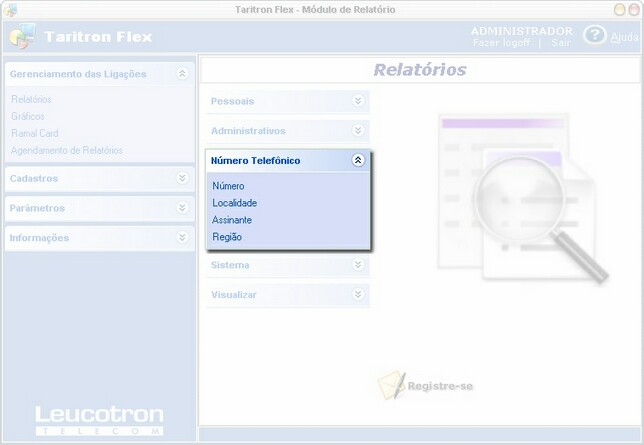Click the Gerenciamento das Ligações header text

(78, 74)
